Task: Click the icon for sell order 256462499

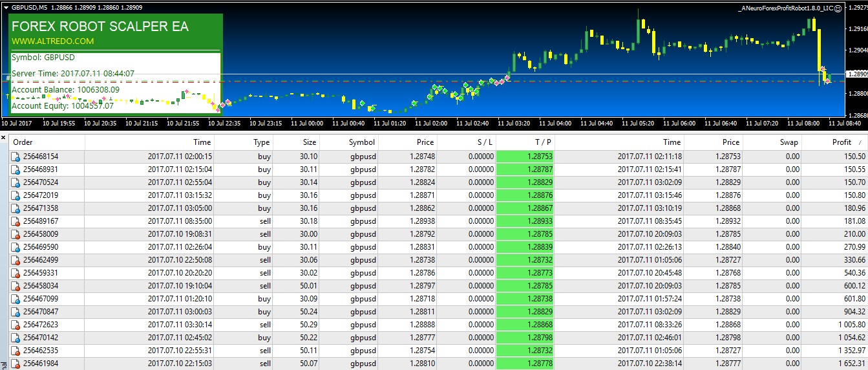Action: click(x=16, y=260)
